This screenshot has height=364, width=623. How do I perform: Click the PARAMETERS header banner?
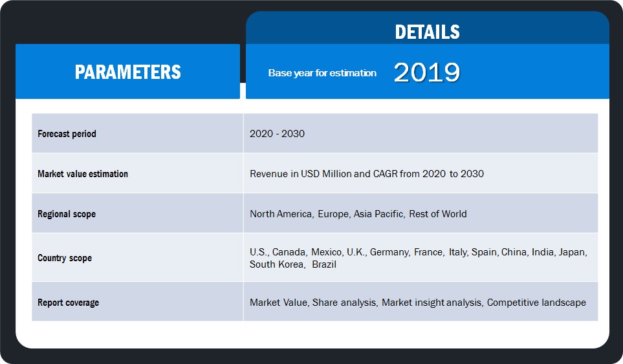click(127, 72)
